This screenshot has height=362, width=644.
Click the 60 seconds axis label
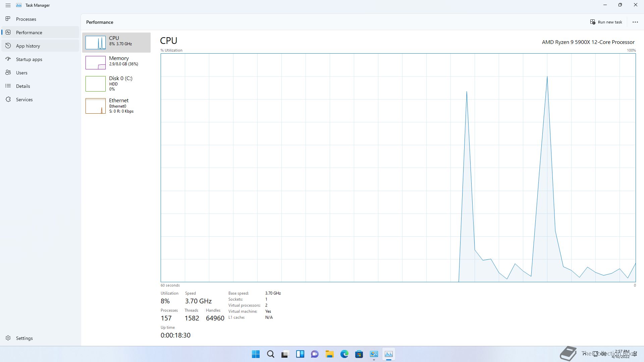coord(170,285)
